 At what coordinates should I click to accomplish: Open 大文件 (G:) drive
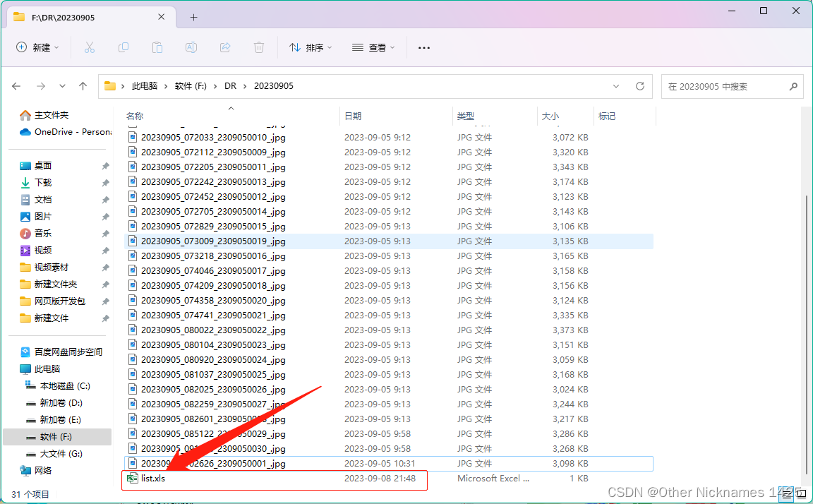pyautogui.click(x=61, y=454)
